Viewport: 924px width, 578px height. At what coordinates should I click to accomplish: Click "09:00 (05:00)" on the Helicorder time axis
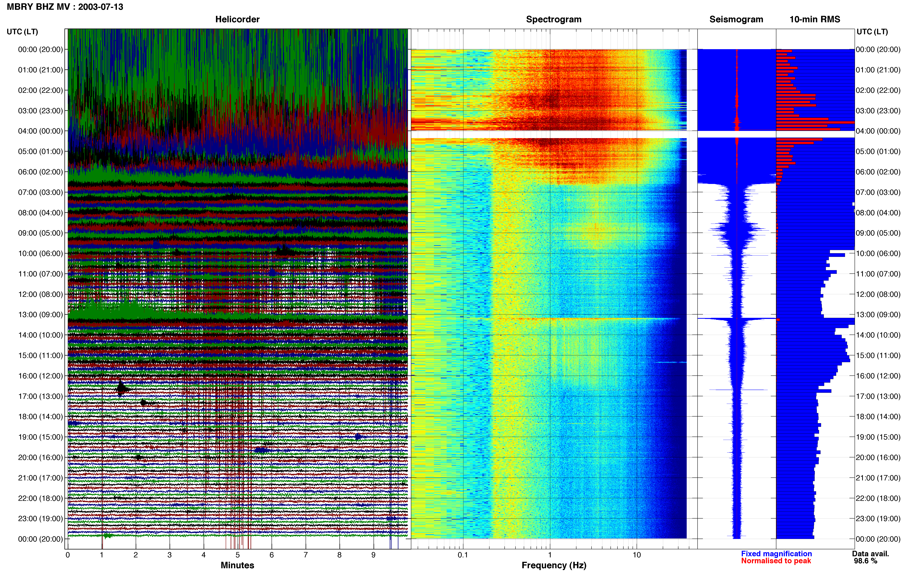tap(41, 233)
